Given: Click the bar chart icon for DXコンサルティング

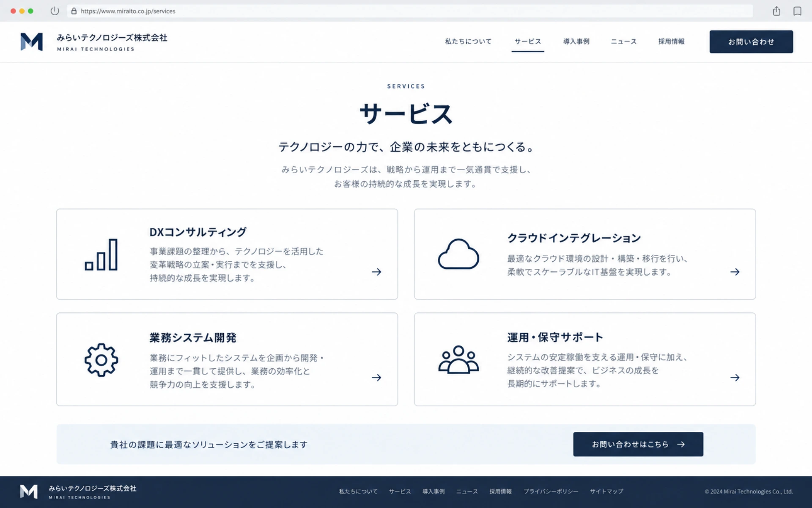Looking at the screenshot, I should pyautogui.click(x=101, y=254).
